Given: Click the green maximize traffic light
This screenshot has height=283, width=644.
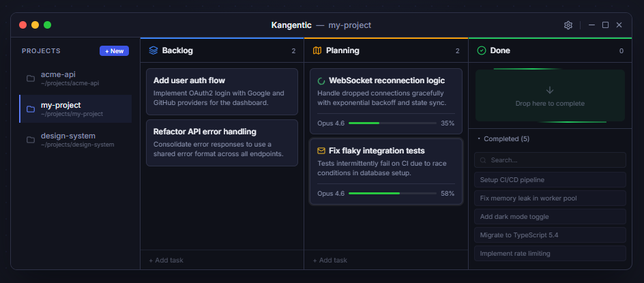Looking at the screenshot, I should coord(47,25).
